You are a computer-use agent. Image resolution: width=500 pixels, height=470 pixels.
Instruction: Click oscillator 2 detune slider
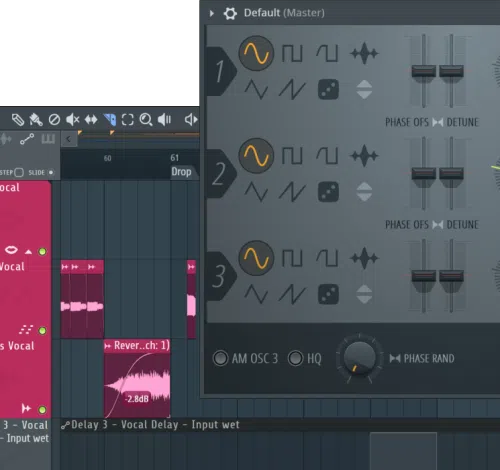pyautogui.click(x=451, y=174)
